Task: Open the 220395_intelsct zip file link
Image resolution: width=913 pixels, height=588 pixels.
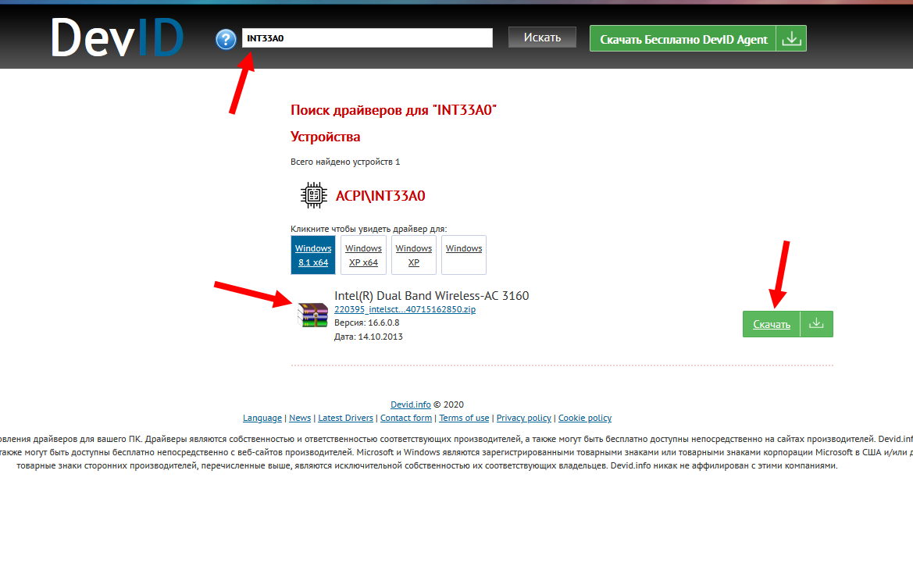Action: [x=405, y=309]
